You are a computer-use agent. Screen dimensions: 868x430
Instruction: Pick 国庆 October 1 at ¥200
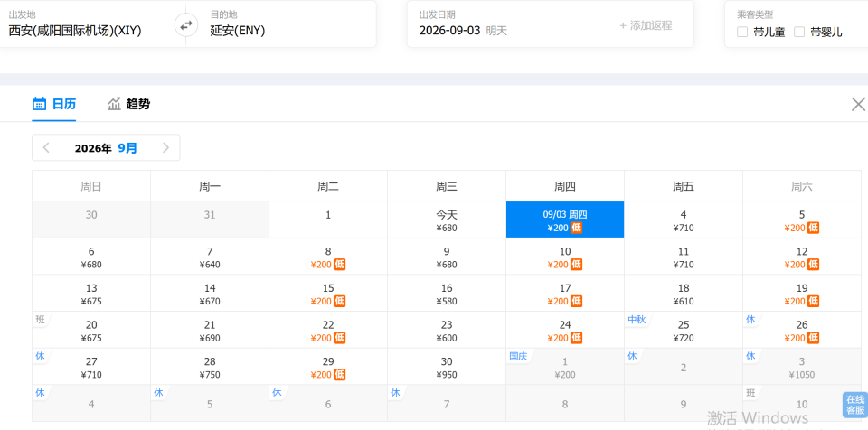565,367
